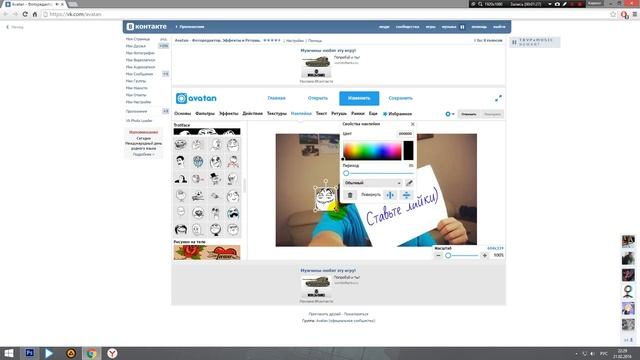The width and height of the screenshot is (640, 360).
Task: Delete the selected sticker with trash icon
Action: coord(350,195)
